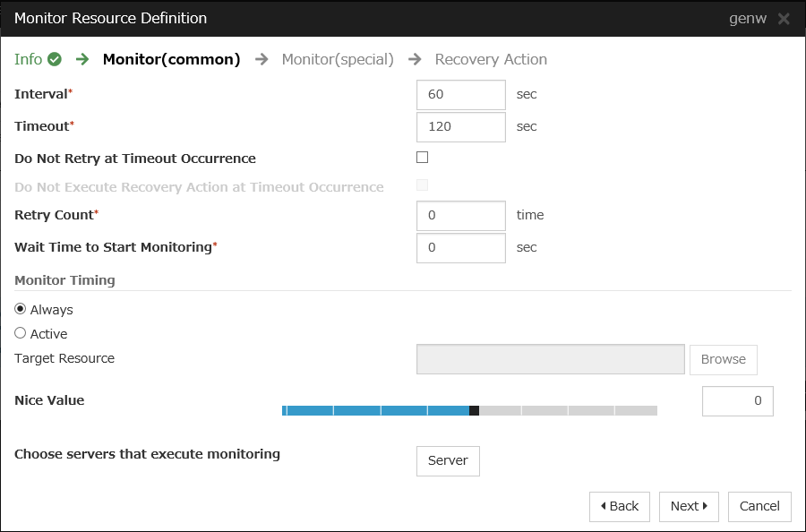Screen dimensions: 806x532
Task: Click the Interval input field
Action: 461,94
